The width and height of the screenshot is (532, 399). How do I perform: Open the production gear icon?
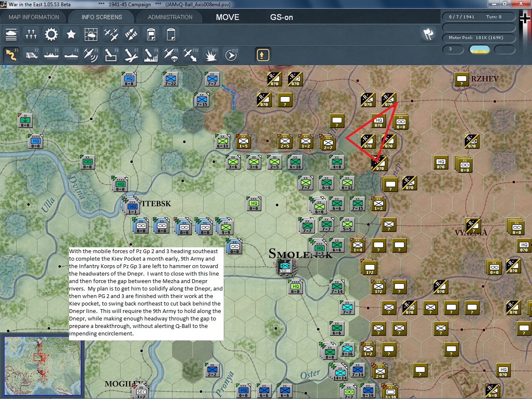[51, 34]
